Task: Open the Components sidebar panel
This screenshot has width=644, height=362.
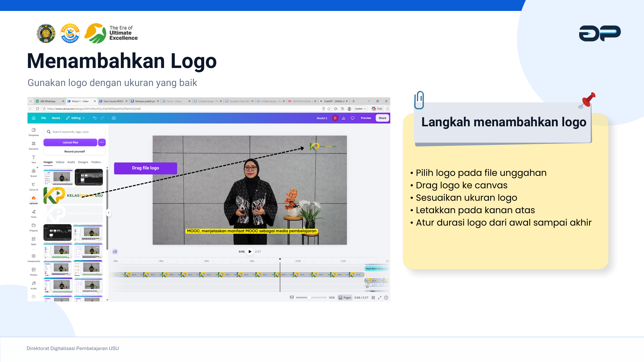Action: tap(33, 258)
